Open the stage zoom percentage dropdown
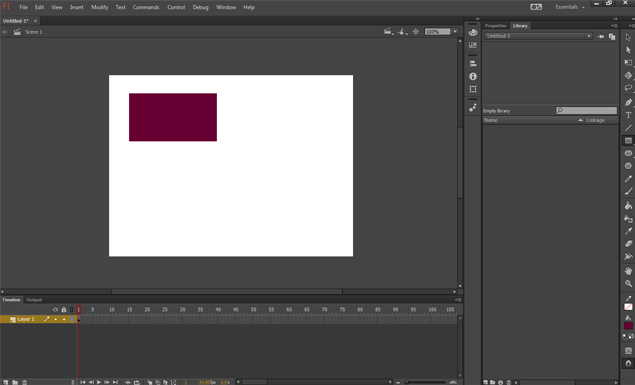 click(455, 32)
